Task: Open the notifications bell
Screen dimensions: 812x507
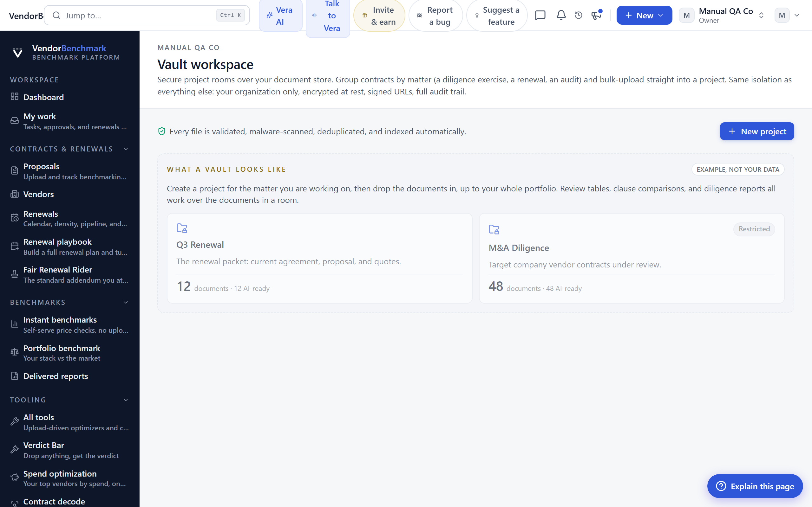Action: tap(561, 16)
